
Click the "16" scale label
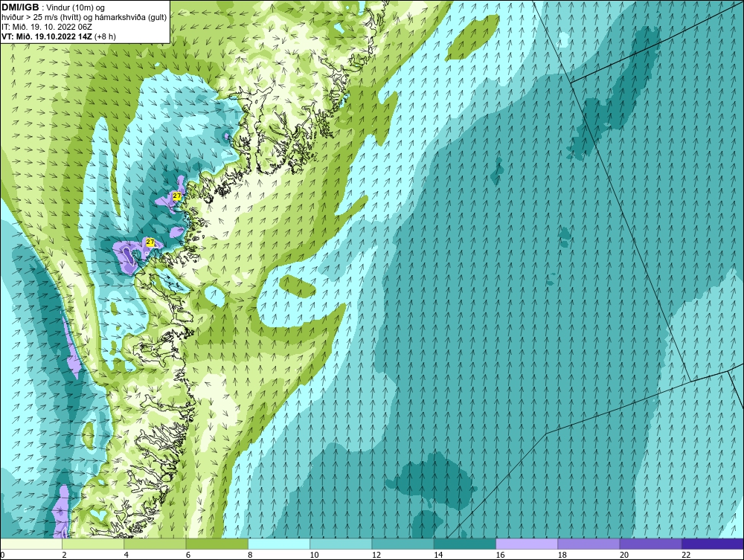[500, 555]
